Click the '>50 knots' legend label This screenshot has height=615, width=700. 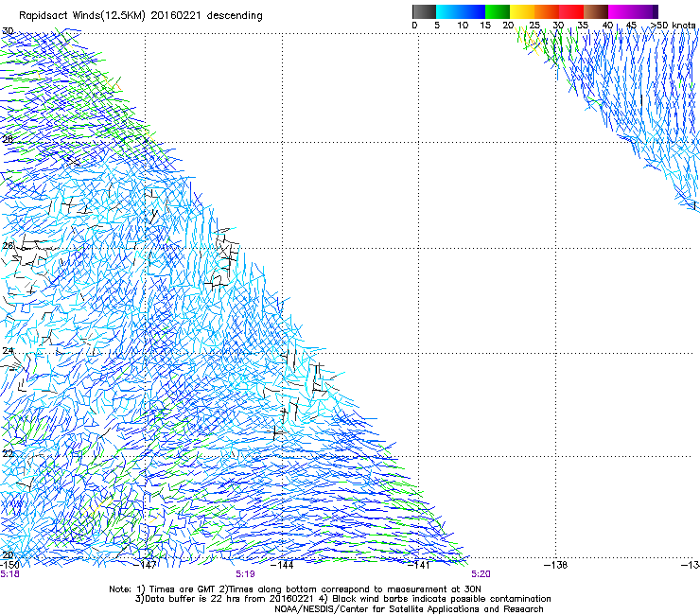(x=674, y=26)
